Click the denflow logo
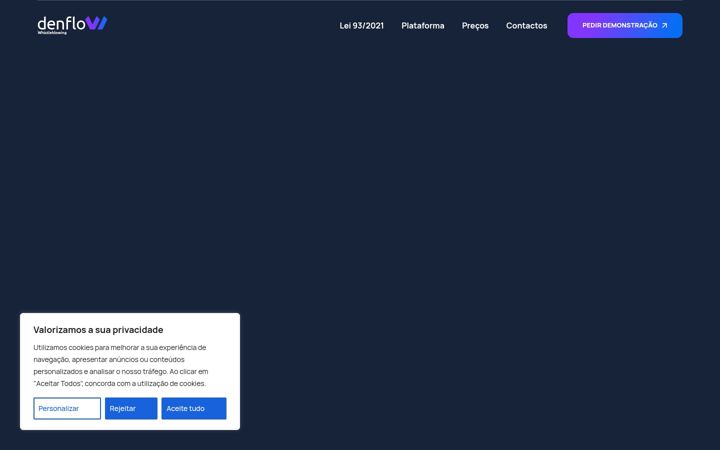 72,25
